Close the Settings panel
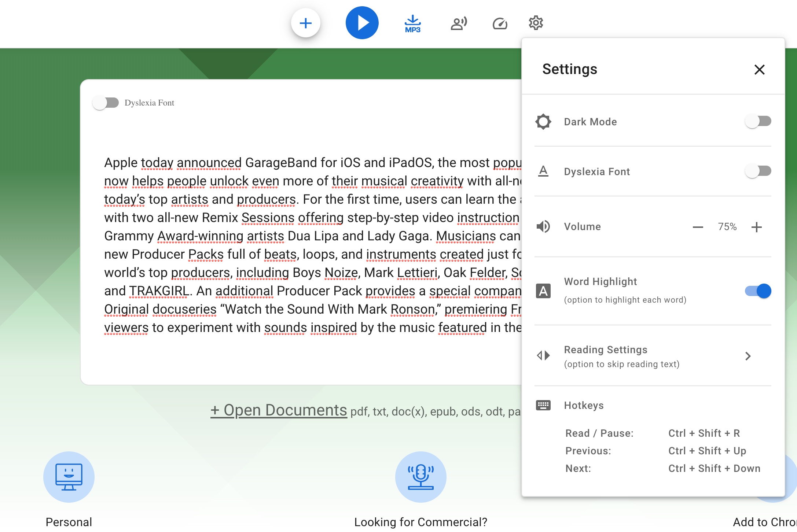The width and height of the screenshot is (797, 532). click(x=759, y=70)
